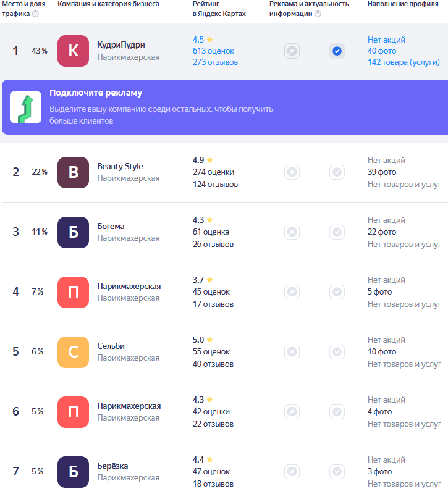Click help icon next to 'актуальность информации'
Screen dimensions: 448x494
318,14
